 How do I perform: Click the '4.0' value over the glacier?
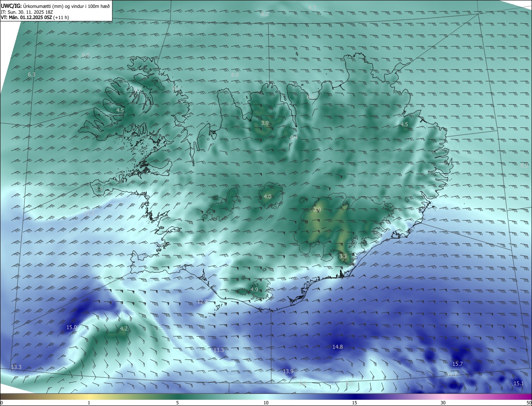(268, 196)
